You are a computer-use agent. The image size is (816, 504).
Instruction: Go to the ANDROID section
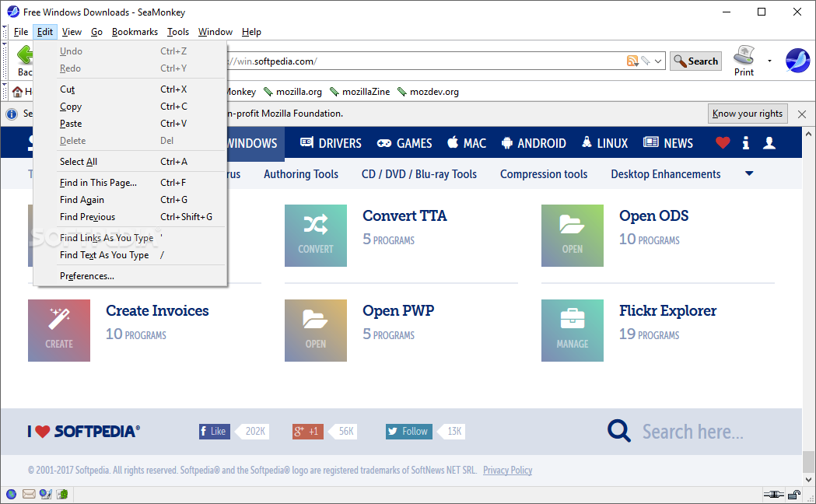(534, 143)
